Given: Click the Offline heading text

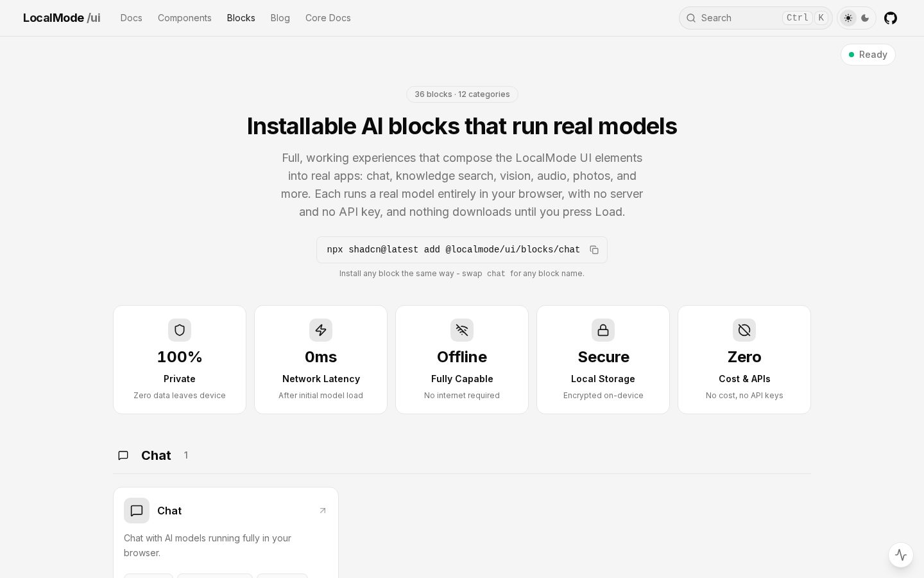Looking at the screenshot, I should [462, 357].
